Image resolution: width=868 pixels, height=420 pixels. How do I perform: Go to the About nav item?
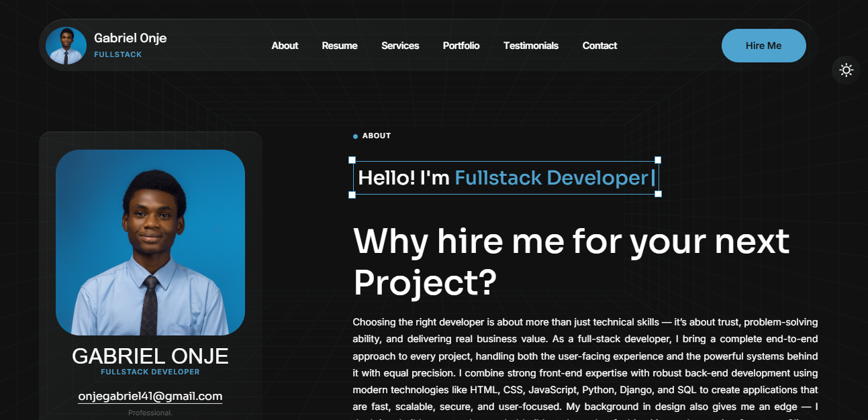pyautogui.click(x=285, y=46)
